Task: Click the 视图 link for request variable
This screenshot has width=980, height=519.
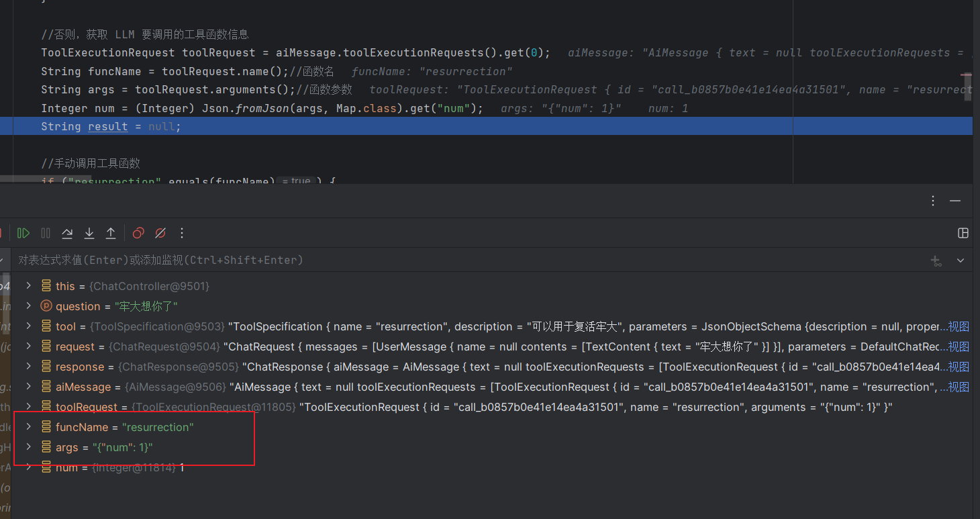Action: [958, 346]
